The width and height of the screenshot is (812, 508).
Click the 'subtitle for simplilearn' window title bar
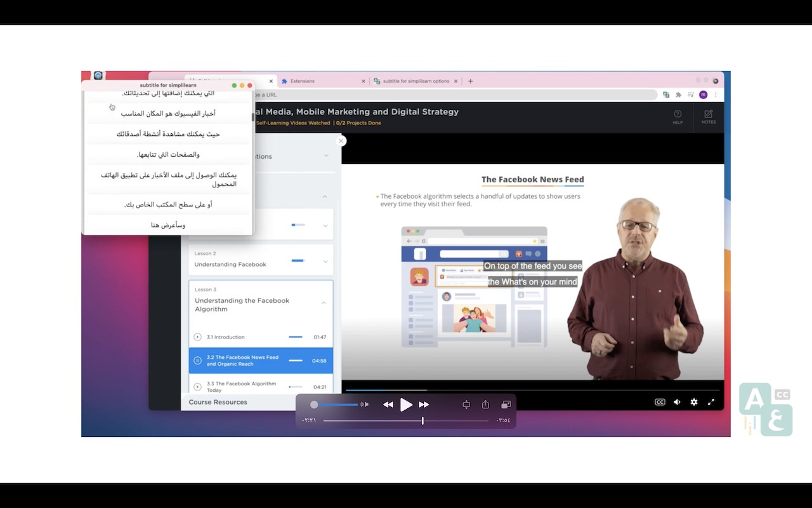pos(168,85)
